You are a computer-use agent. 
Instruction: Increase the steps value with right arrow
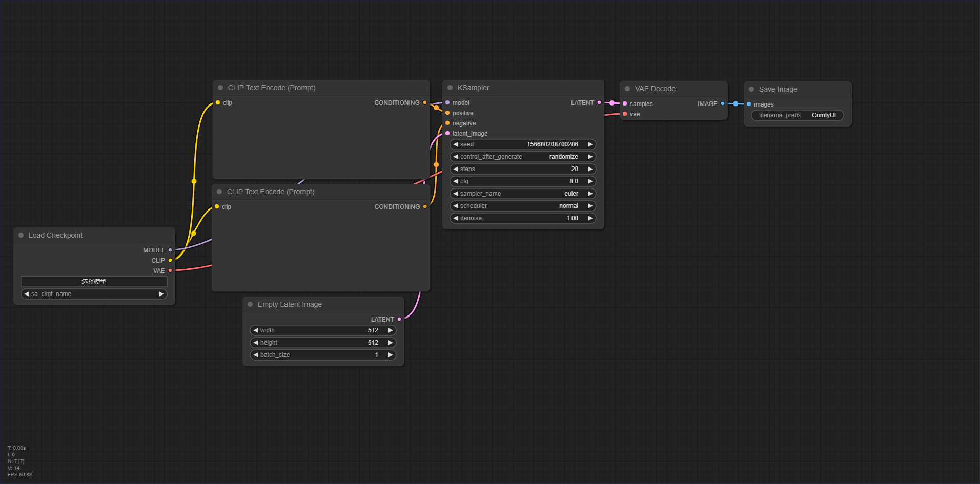pyautogui.click(x=590, y=169)
